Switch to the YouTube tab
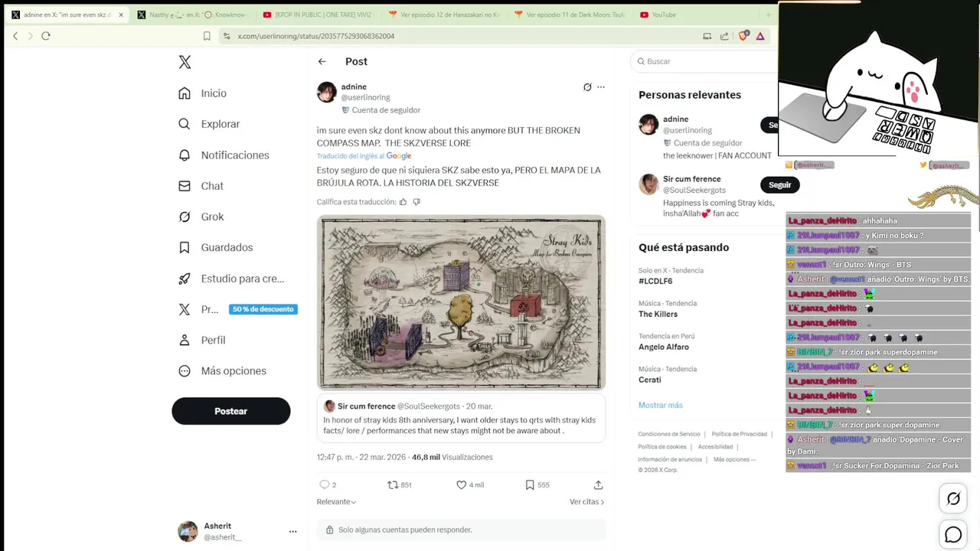The width and height of the screenshot is (980, 551). (x=663, y=15)
